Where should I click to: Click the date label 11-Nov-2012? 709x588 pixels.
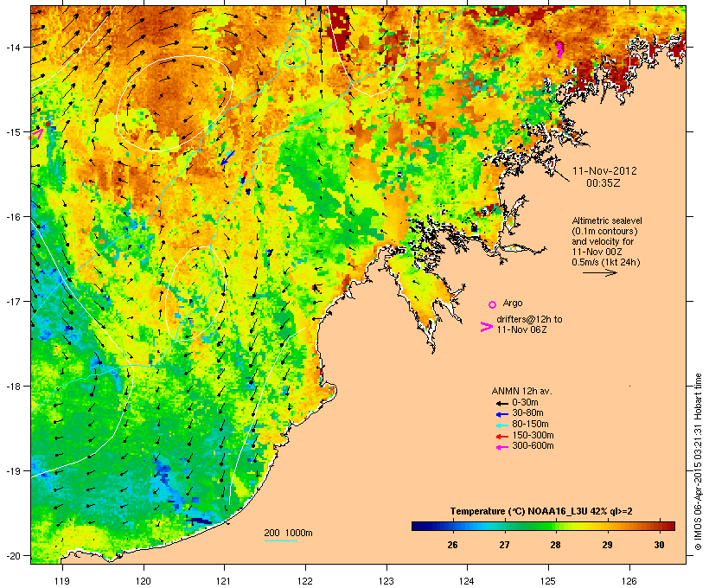tap(604, 171)
